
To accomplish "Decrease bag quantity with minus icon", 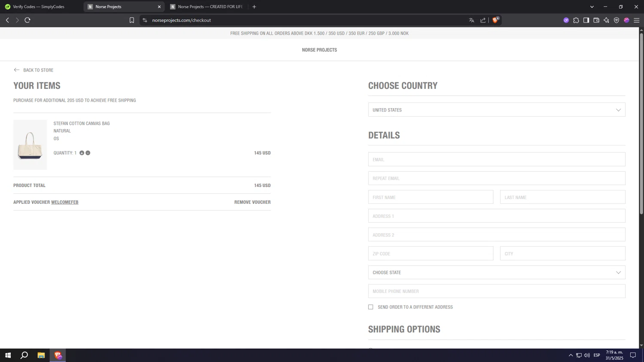I will 88,153.
